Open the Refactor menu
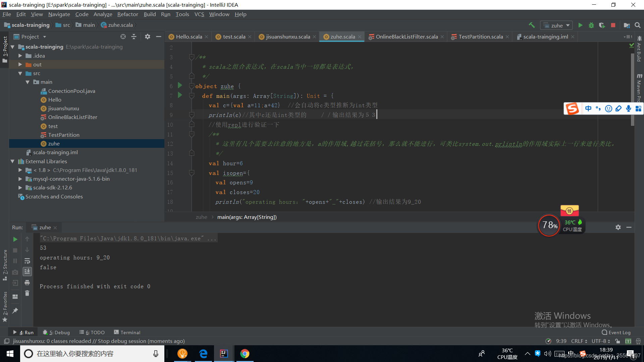The height and width of the screenshot is (362, 644). [x=127, y=14]
